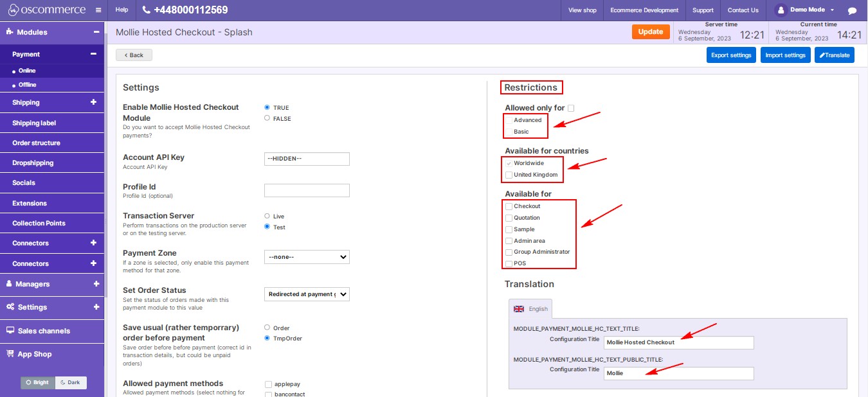The width and height of the screenshot is (868, 397).
Task: Click the Managers person icon in sidebar
Action: (10, 283)
